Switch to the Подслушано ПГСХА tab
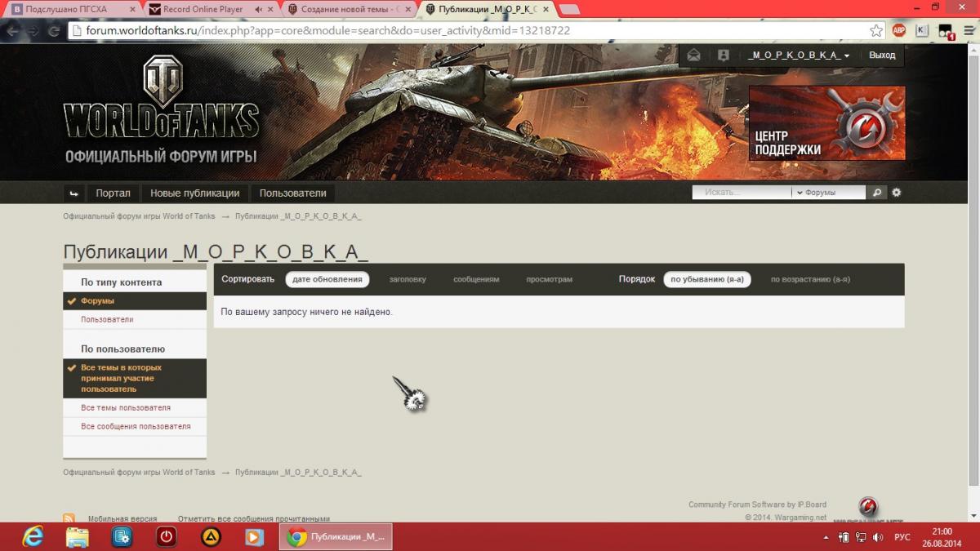Viewport: 980px width, 551px height. click(72, 9)
